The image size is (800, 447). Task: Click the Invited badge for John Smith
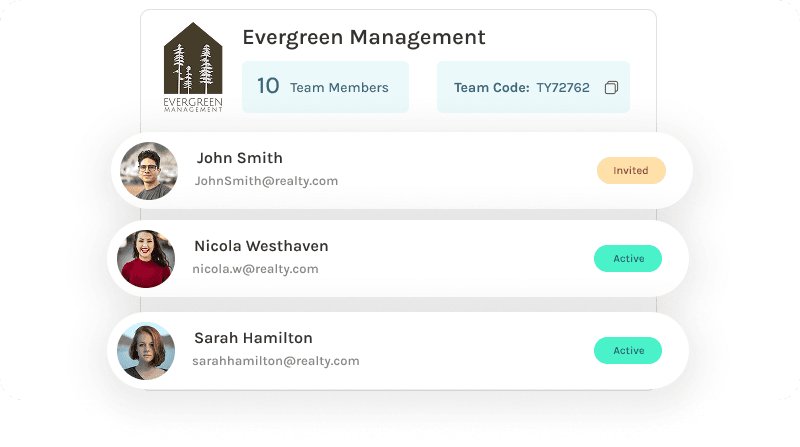point(631,170)
